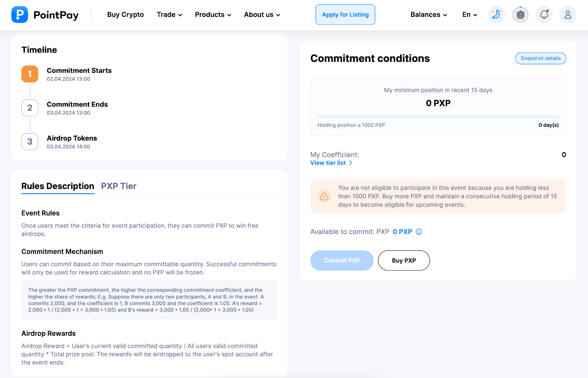Click the warning triangle icon
588x378 pixels.
tap(324, 196)
